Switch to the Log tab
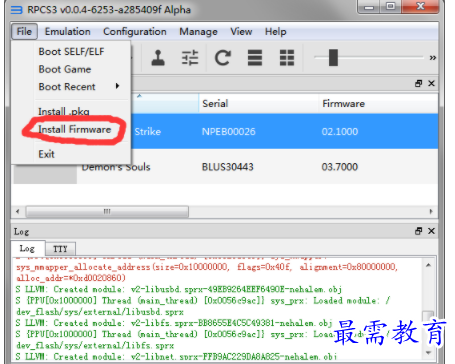Screen dimensions: 455x364 pyautogui.click(x=27, y=249)
